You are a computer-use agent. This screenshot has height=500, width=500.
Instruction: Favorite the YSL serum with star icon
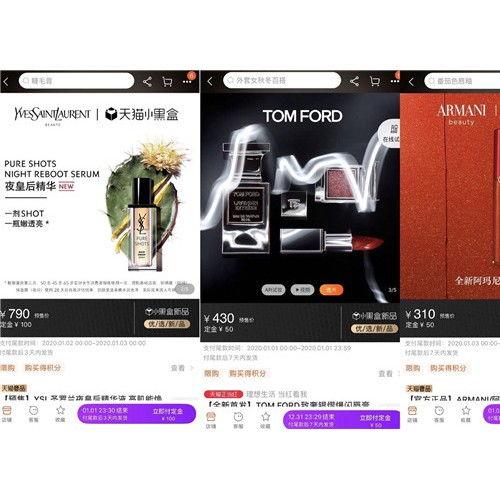coord(60,413)
